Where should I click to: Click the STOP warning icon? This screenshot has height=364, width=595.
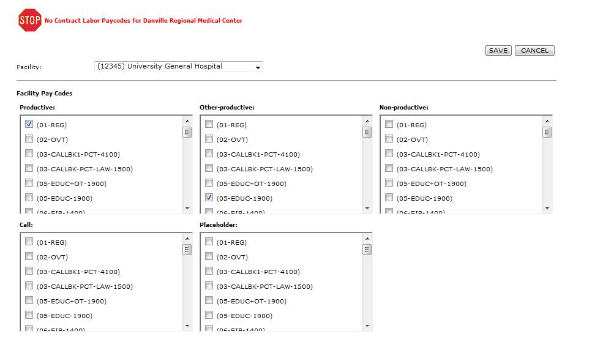coord(28,20)
